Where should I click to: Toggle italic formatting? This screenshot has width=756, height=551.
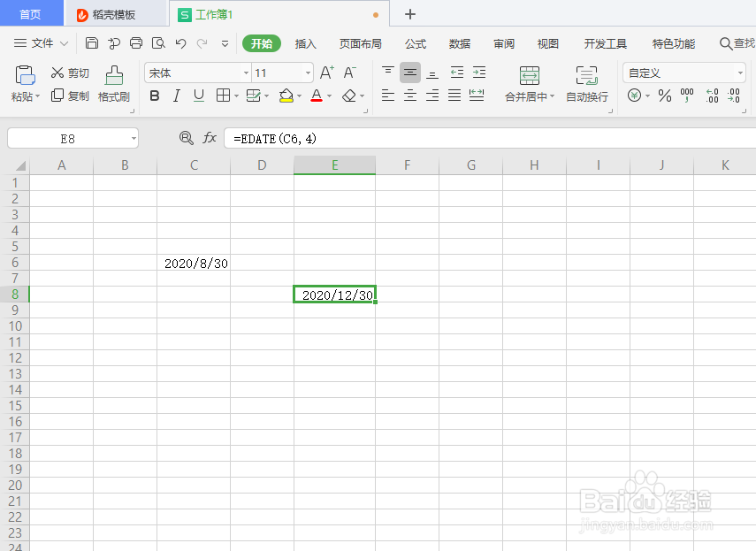pyautogui.click(x=175, y=95)
